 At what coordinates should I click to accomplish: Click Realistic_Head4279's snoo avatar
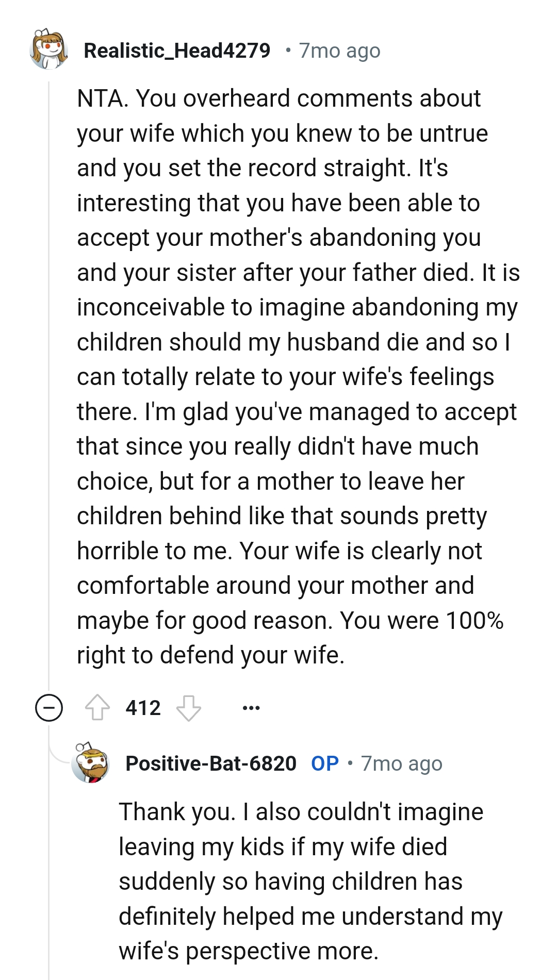pos(48,49)
